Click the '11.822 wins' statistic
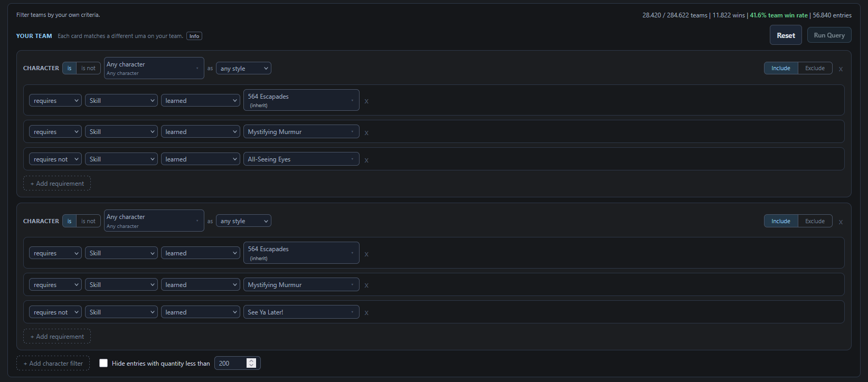The width and height of the screenshot is (868, 382). (729, 15)
